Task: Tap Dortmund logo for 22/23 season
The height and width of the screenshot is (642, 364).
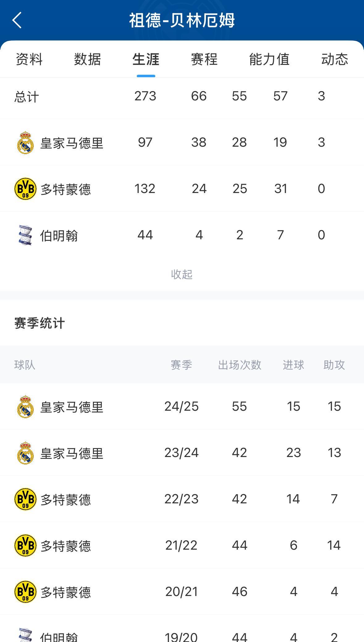Action: pos(25,499)
